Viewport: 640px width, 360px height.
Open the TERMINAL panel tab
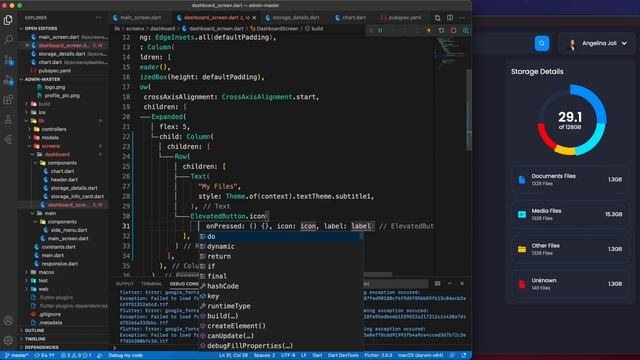coord(151,284)
